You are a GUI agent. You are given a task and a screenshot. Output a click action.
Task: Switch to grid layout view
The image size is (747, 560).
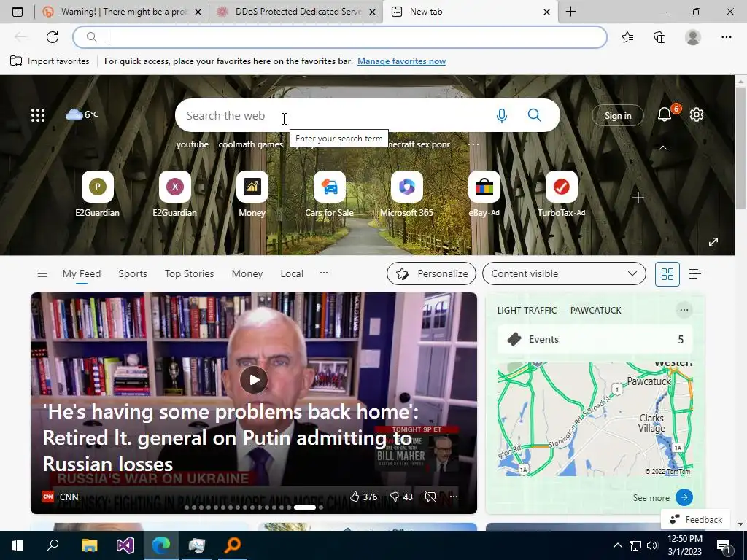(x=667, y=274)
